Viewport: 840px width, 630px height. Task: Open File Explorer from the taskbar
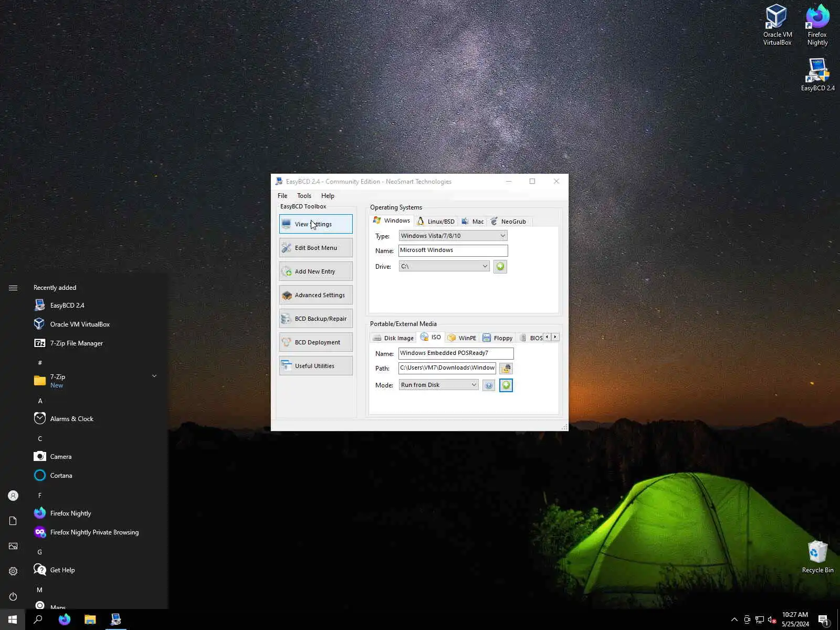point(90,619)
